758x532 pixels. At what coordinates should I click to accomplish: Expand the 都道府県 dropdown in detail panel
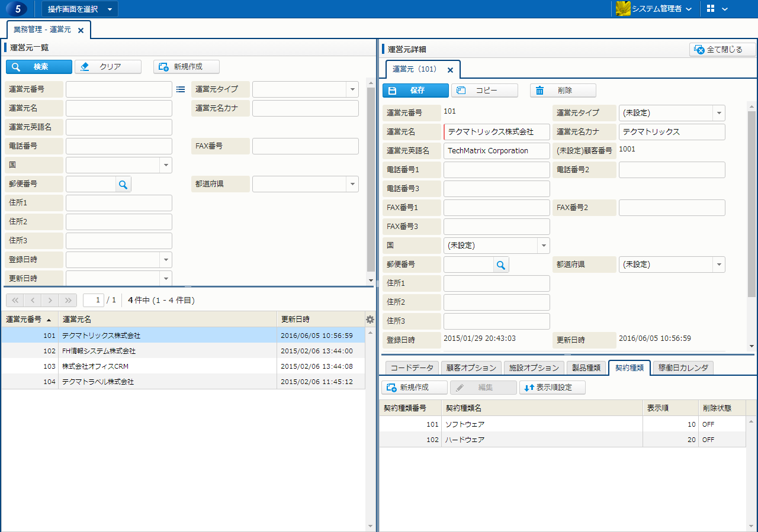[718, 265]
